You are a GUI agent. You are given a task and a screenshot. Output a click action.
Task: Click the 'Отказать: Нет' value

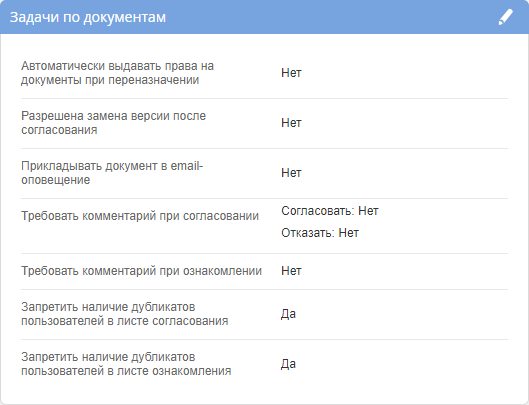click(x=319, y=233)
